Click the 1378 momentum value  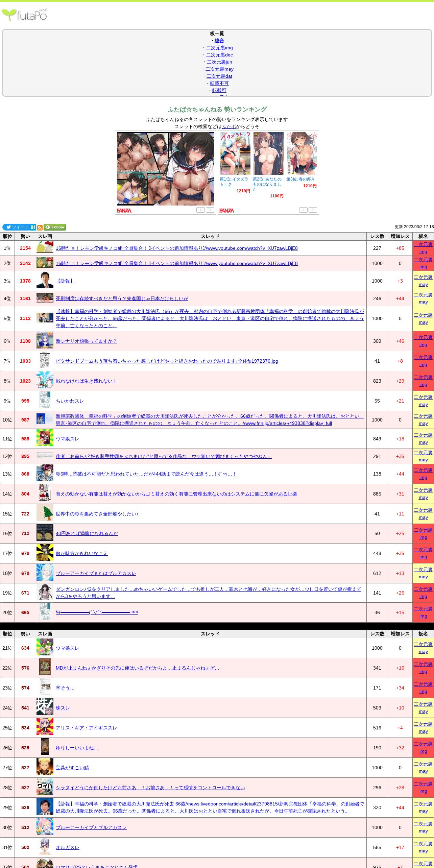(25, 281)
